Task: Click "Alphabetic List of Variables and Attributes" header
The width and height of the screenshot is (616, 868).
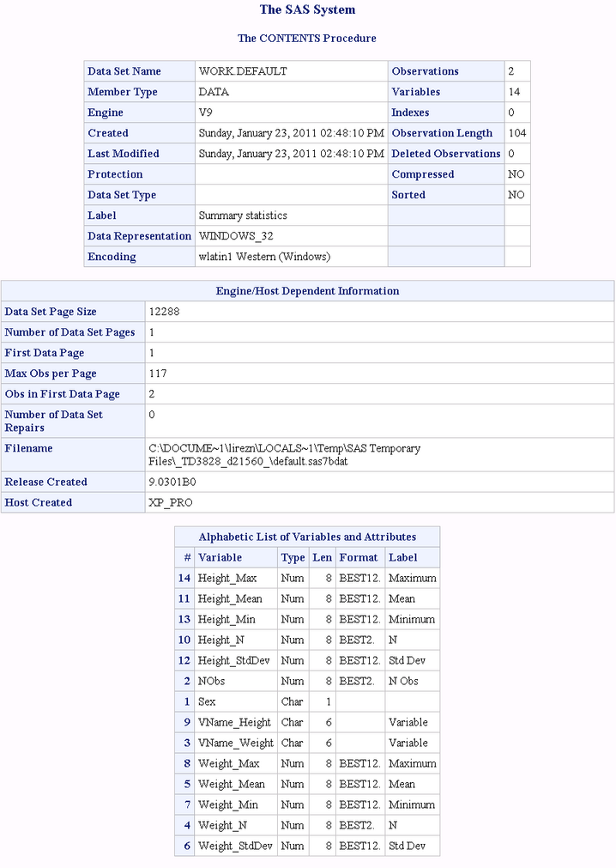Action: click(307, 537)
